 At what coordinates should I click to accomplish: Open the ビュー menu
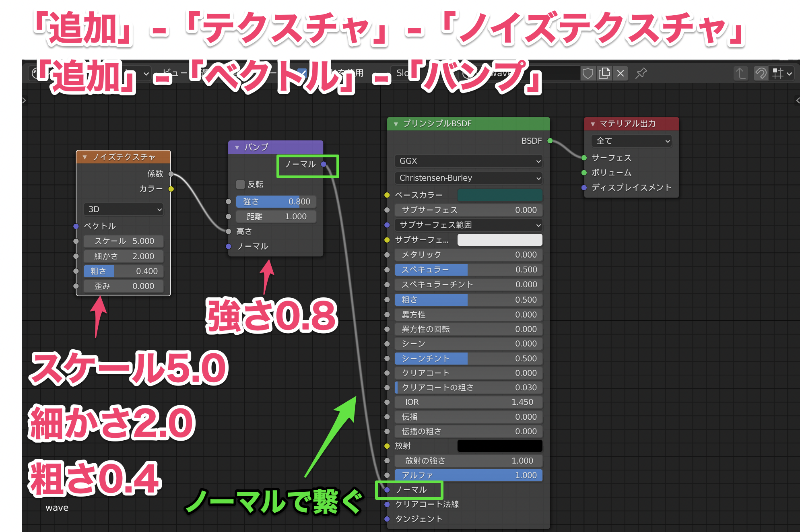175,73
